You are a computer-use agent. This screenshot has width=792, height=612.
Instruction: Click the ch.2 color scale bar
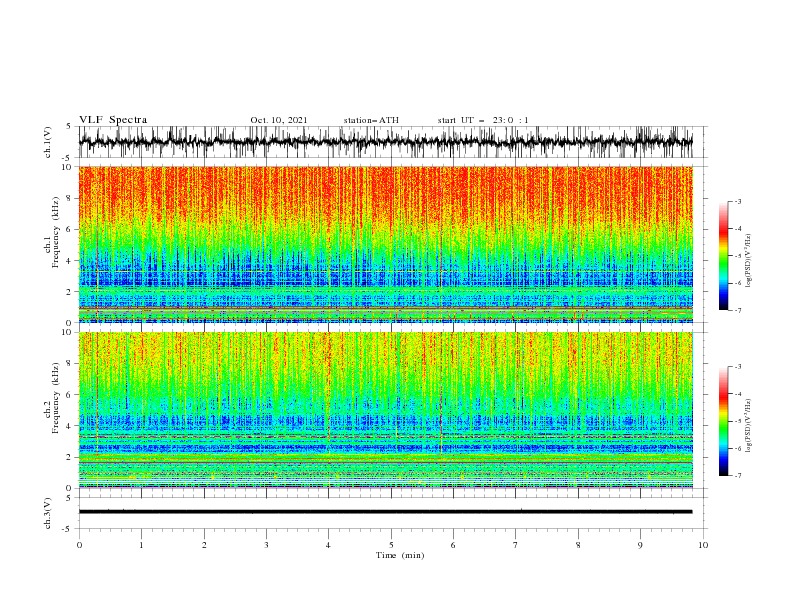(x=723, y=421)
